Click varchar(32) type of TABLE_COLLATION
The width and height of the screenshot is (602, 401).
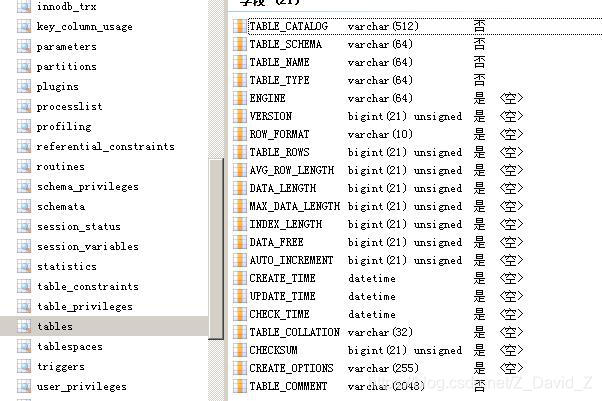pos(380,332)
